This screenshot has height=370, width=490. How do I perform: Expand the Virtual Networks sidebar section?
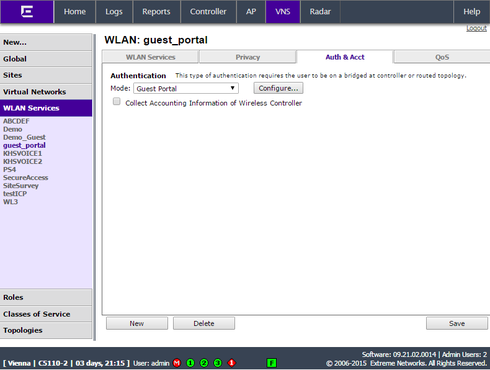pyautogui.click(x=46, y=92)
